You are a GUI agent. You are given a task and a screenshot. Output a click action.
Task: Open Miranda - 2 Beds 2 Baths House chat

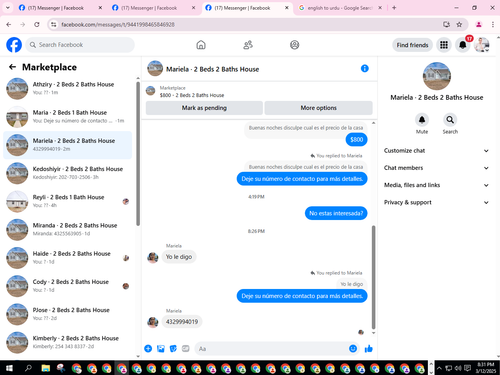click(68, 229)
